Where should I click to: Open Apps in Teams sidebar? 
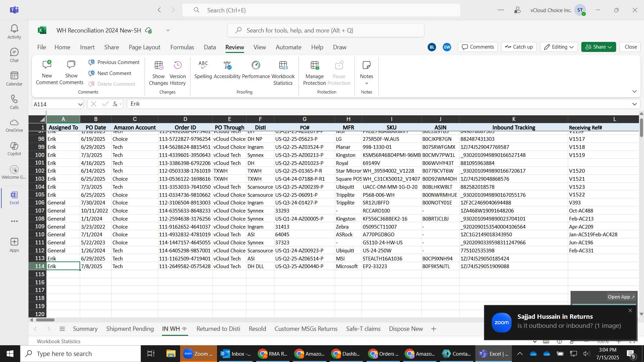14,245
